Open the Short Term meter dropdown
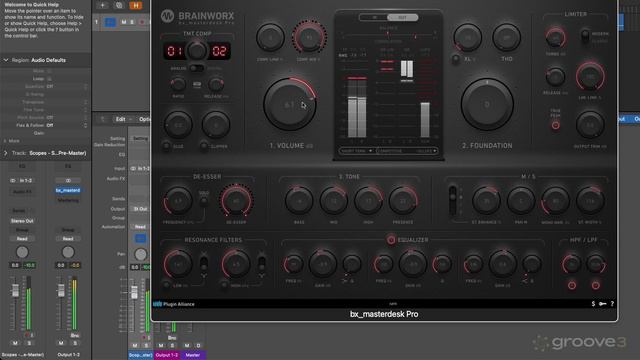Image resolution: width=640 pixels, height=360 pixels. click(x=356, y=151)
